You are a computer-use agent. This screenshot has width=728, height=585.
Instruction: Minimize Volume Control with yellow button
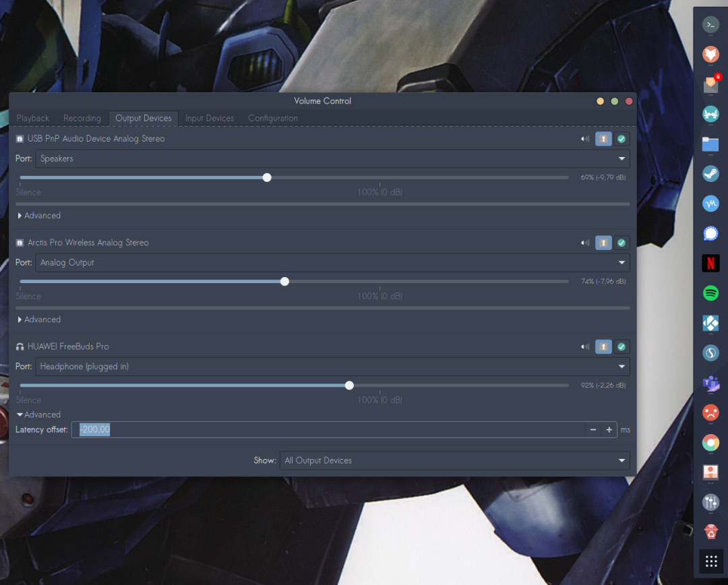(601, 101)
